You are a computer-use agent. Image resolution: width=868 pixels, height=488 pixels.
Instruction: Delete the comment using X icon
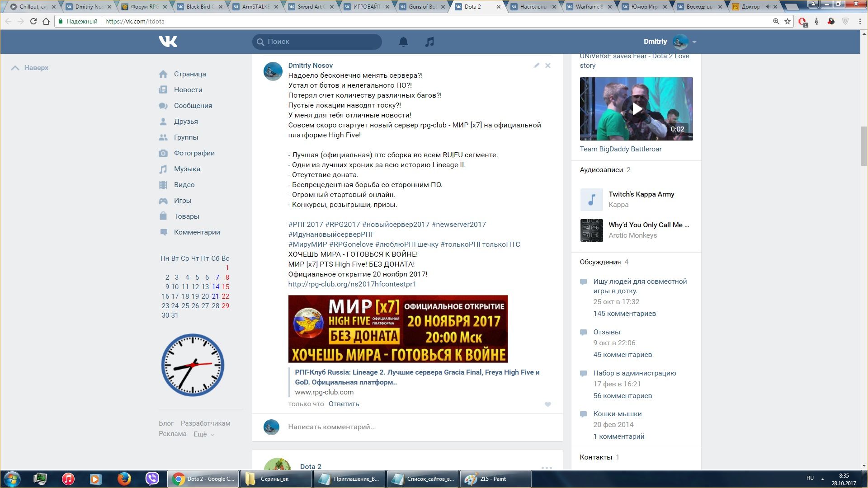548,66
